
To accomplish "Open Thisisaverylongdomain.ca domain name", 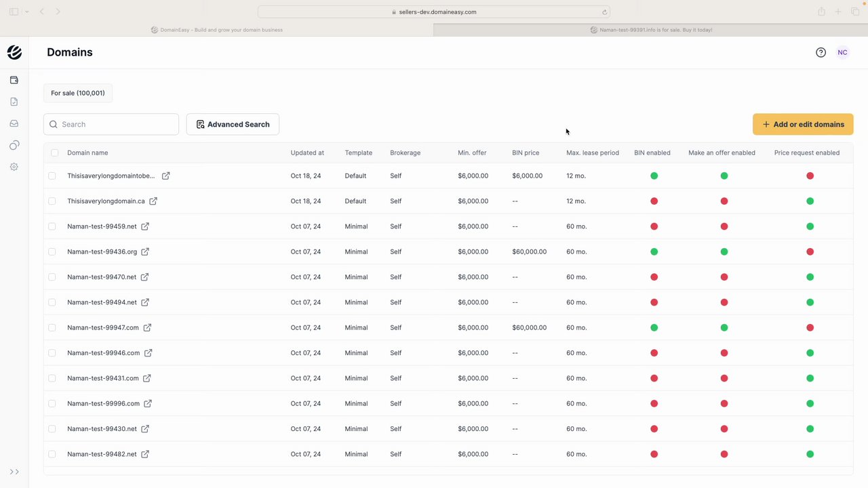I will click(x=106, y=201).
